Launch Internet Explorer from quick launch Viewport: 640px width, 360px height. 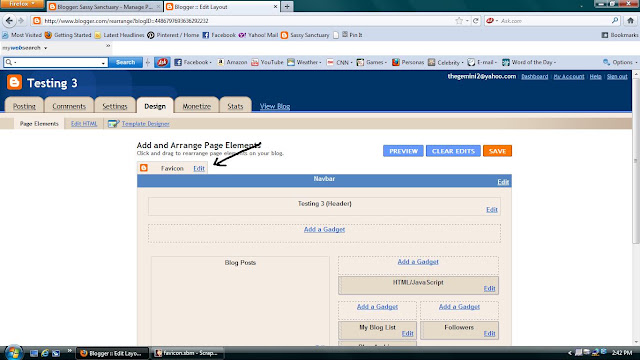pyautogui.click(x=44, y=353)
